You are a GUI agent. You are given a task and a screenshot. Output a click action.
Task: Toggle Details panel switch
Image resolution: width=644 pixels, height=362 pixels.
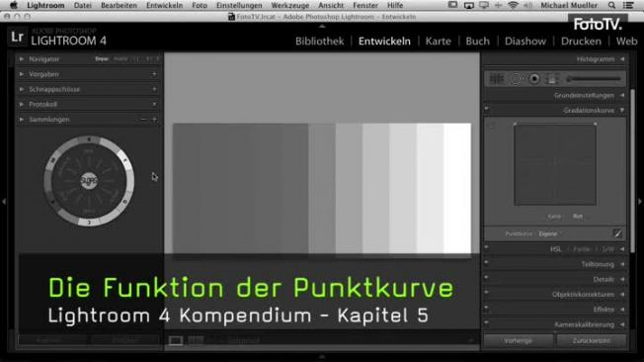coord(487,277)
